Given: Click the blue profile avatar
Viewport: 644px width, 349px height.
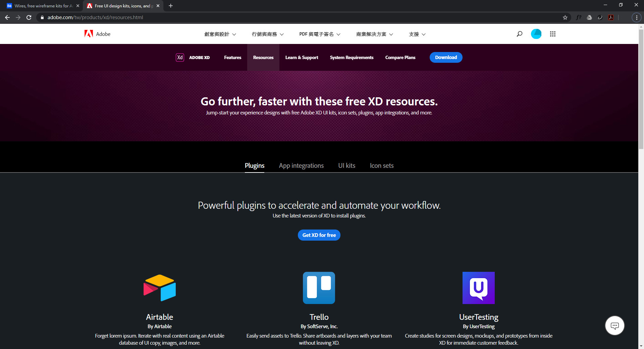Looking at the screenshot, I should click(x=536, y=34).
